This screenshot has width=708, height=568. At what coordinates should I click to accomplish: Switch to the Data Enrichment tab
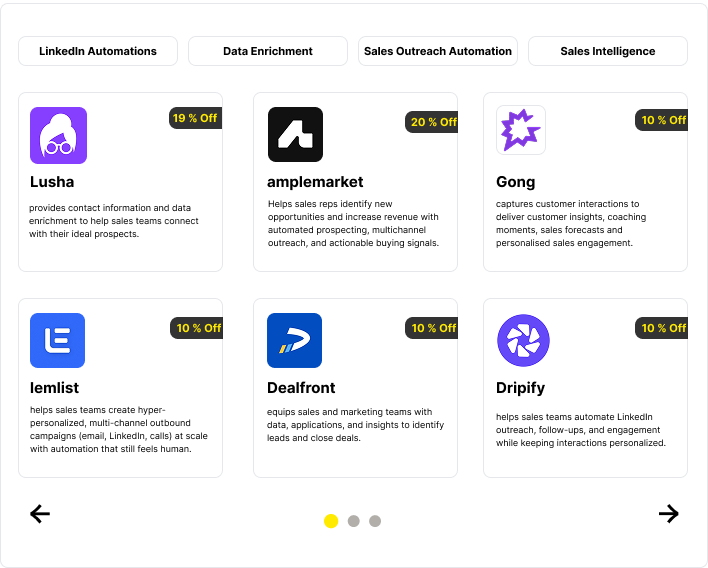[268, 51]
